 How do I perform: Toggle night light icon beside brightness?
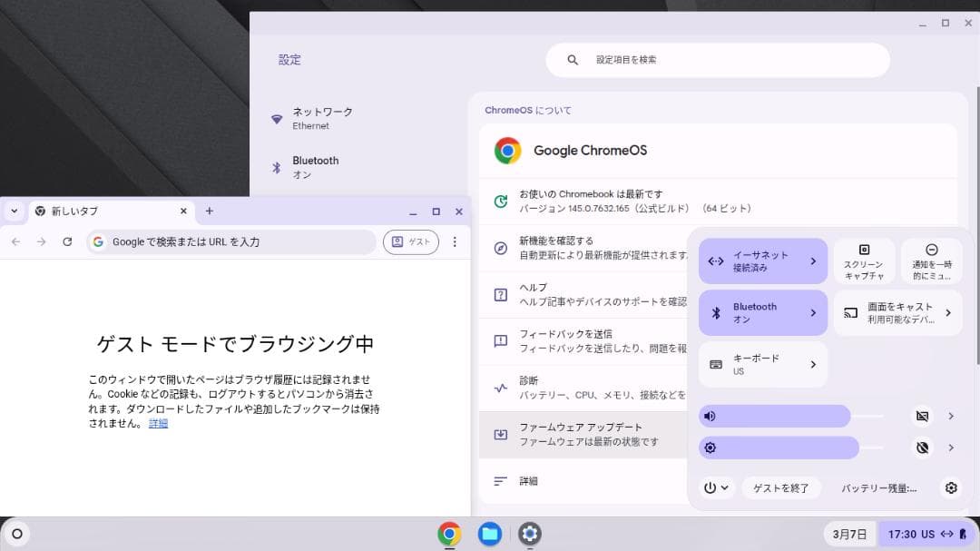coord(922,448)
